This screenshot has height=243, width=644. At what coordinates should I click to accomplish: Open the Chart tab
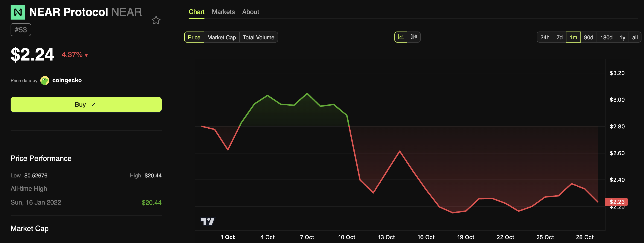point(196,12)
